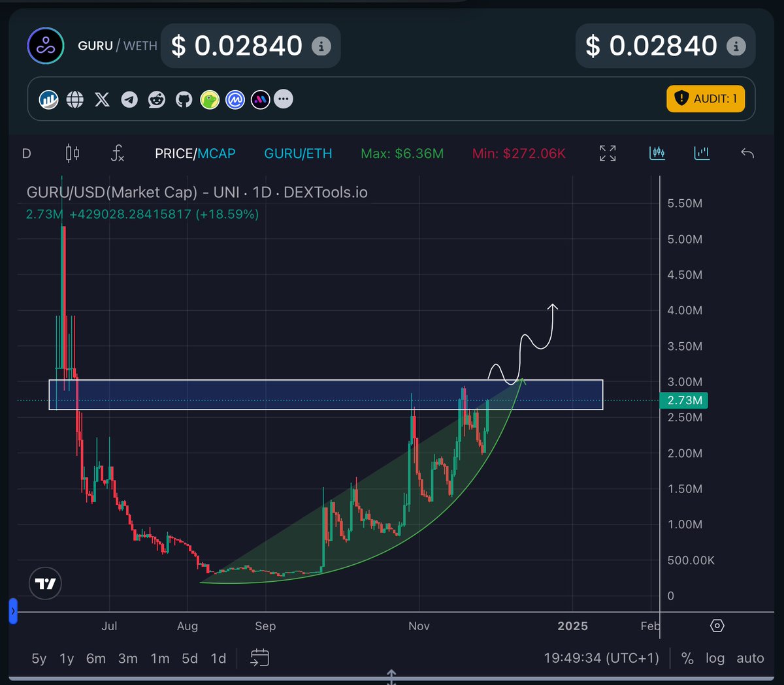Select the 1d time range
This screenshot has height=685, width=784.
(218, 658)
